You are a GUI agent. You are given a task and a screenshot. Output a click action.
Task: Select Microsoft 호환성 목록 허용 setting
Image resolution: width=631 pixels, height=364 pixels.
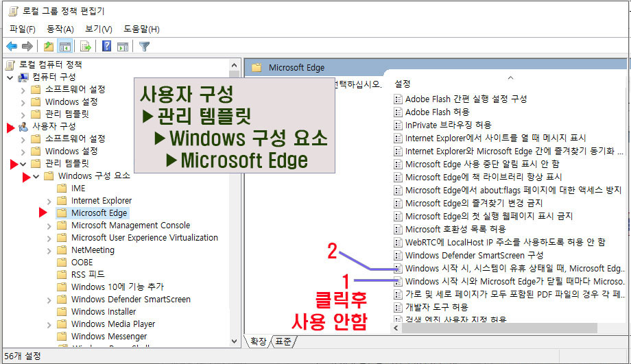tap(455, 229)
